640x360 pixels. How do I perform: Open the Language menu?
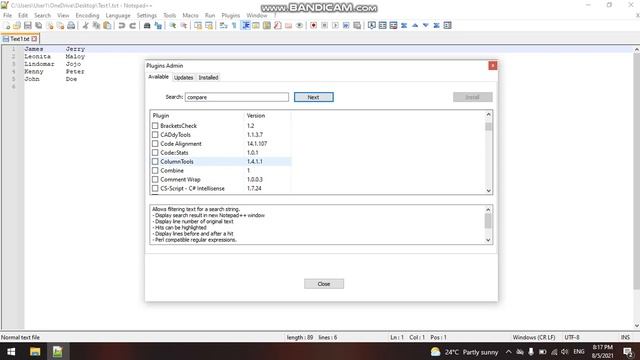[x=118, y=16]
